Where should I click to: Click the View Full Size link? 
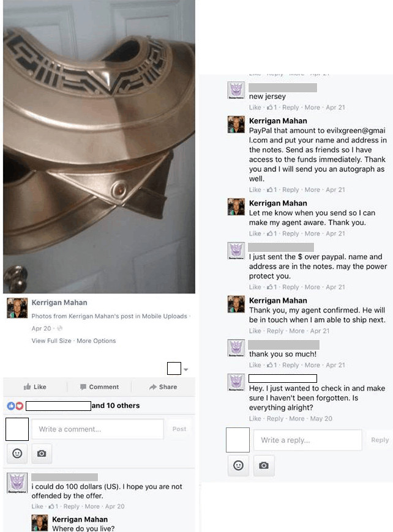click(51, 341)
